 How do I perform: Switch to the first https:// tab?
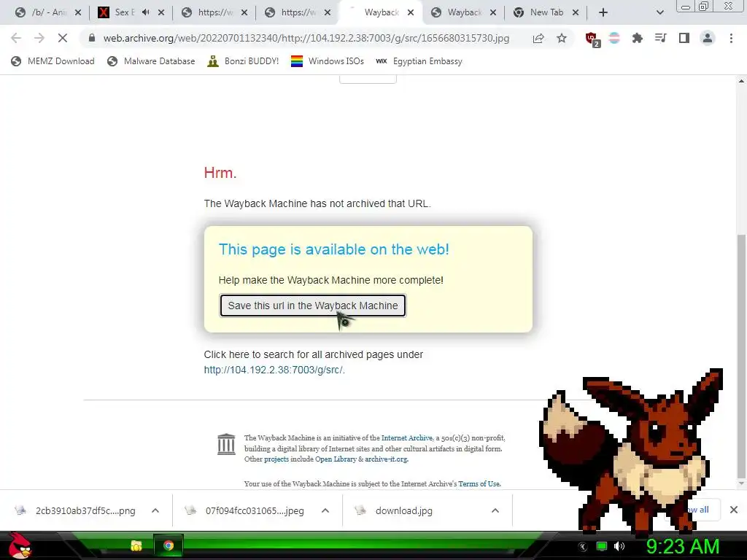(214, 12)
